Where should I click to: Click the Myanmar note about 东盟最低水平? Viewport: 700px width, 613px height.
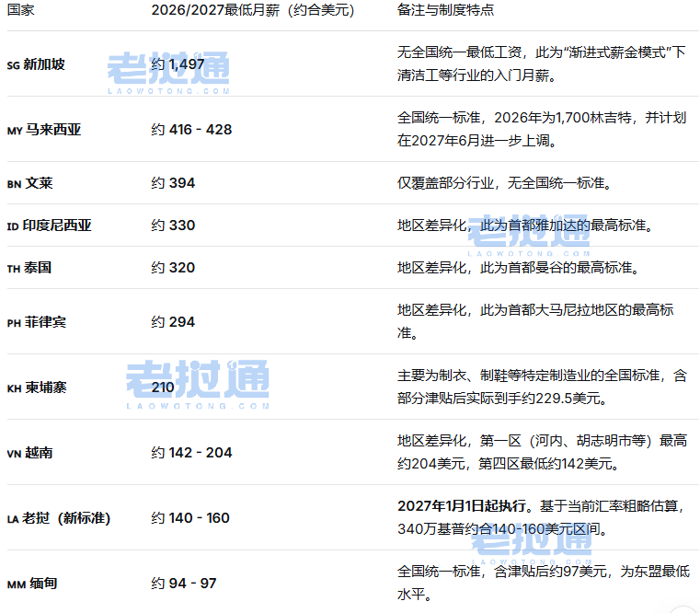tap(544, 583)
